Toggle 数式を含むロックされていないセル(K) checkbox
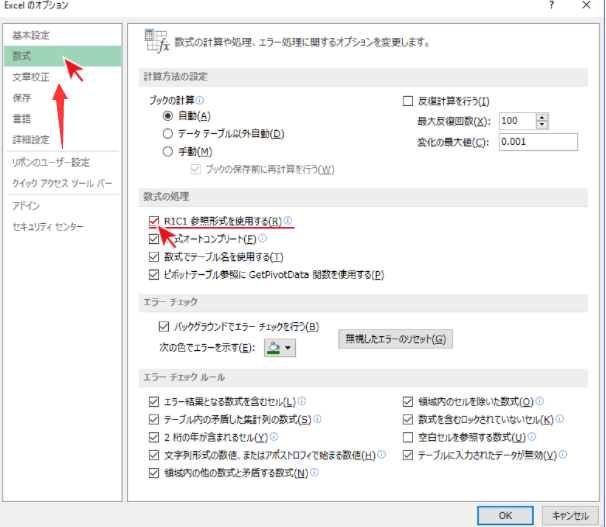606x527 pixels. point(408,420)
